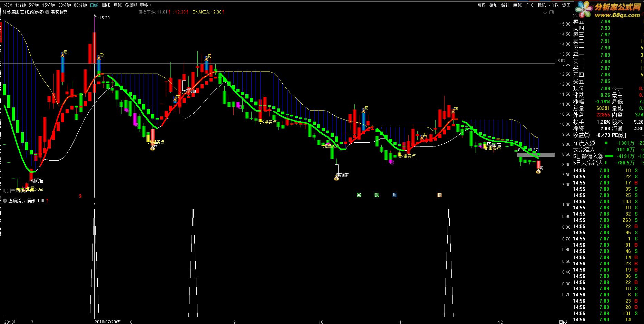Select the 30分钟 period tab
Image resolution: width=644 pixels, height=324 pixels.
(65, 5)
